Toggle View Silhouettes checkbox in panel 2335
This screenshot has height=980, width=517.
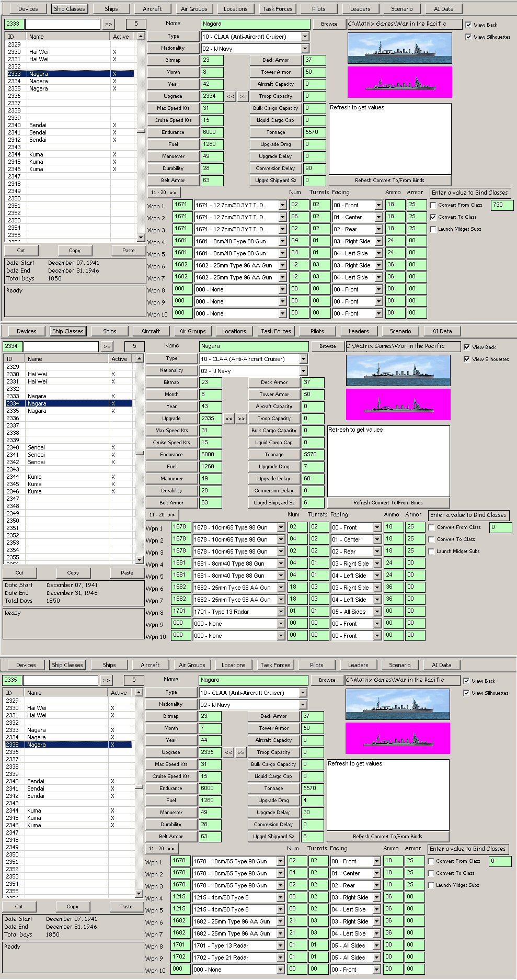(466, 693)
